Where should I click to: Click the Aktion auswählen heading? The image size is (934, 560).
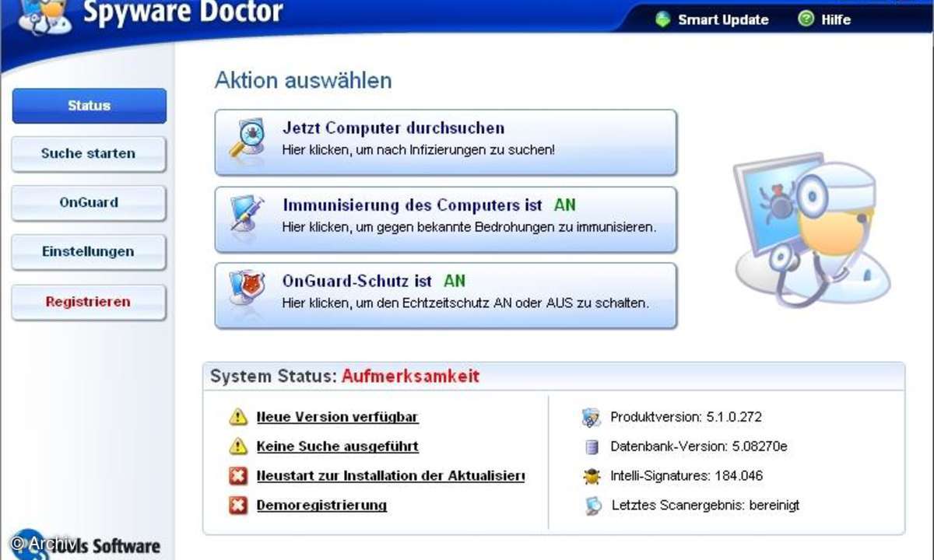click(x=304, y=80)
